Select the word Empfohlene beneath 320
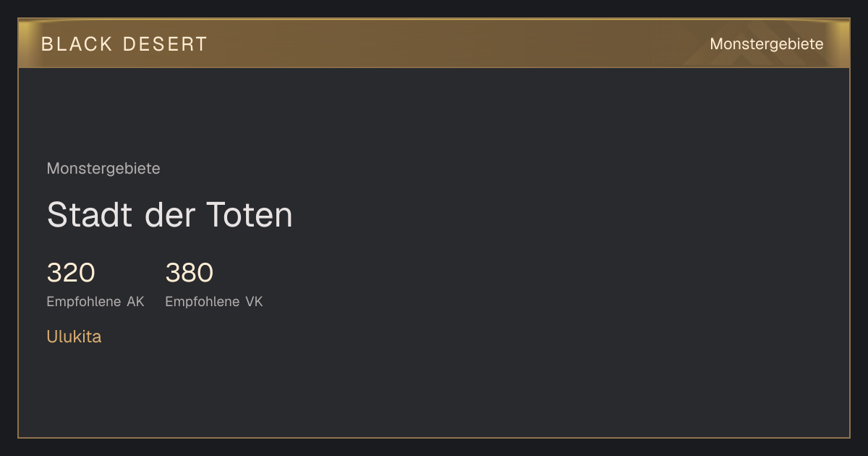Screen dimensions: 868x456 pyautogui.click(x=84, y=302)
